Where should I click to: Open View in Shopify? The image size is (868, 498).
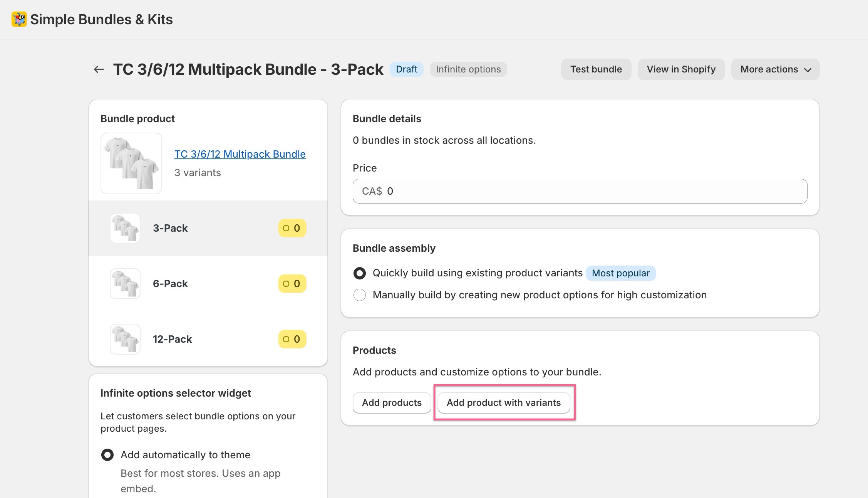(681, 69)
